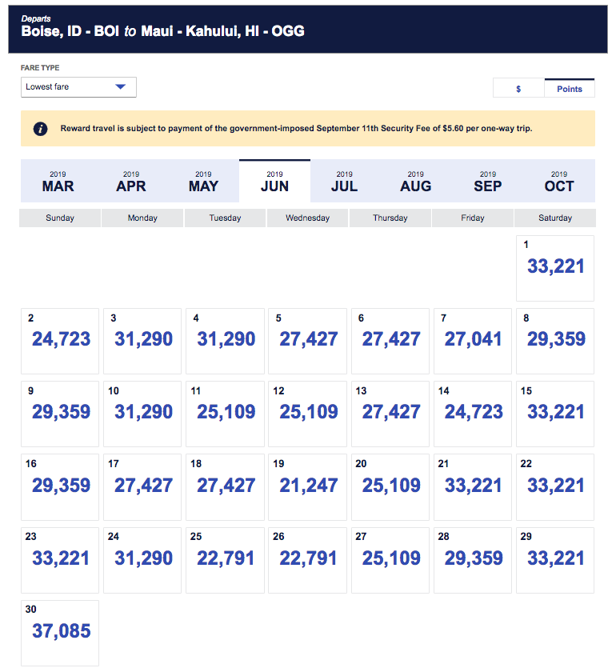Open the AUG 2019 month tab
This screenshot has width=616, height=672.
pyautogui.click(x=416, y=181)
